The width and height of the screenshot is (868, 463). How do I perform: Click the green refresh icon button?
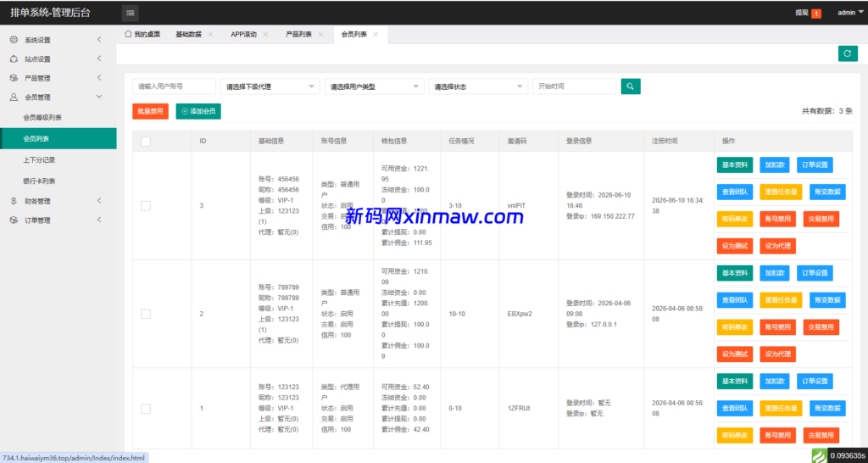click(x=848, y=53)
